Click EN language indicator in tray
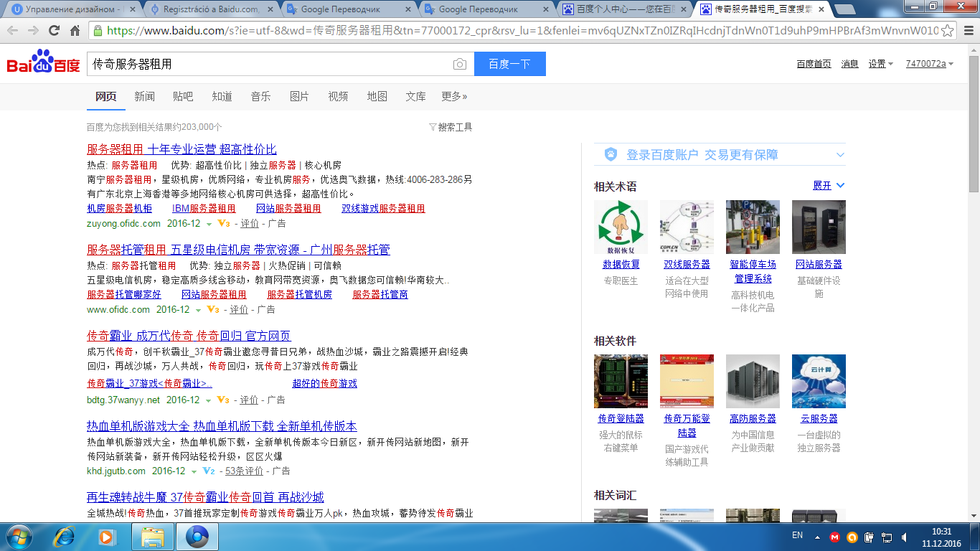This screenshot has height=551, width=980. tap(797, 535)
